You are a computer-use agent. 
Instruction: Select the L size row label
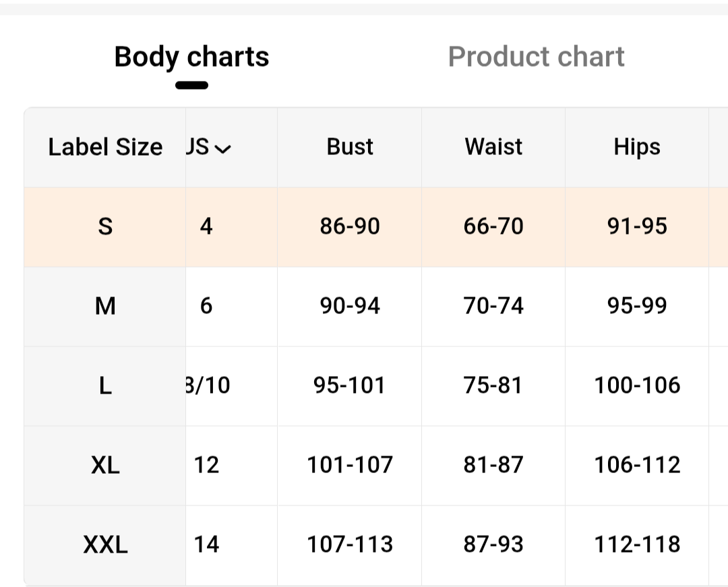105,385
